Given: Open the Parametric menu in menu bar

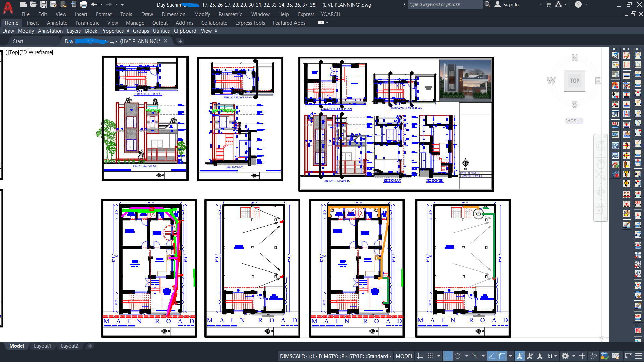Looking at the screenshot, I should pyautogui.click(x=230, y=14).
